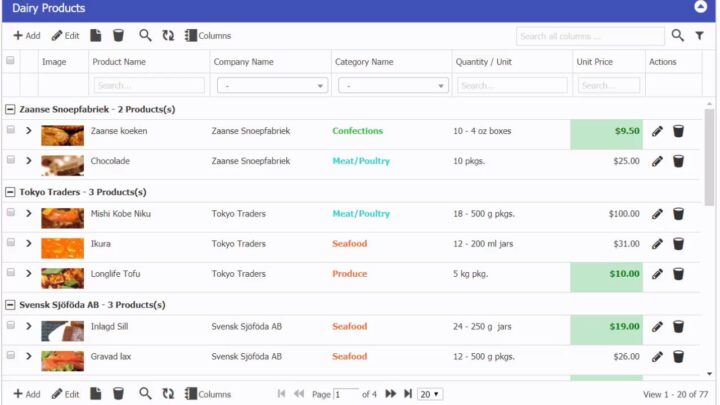Expand the Inlagd Sill row details
Viewport: 720px width, 405px height.
tap(29, 326)
